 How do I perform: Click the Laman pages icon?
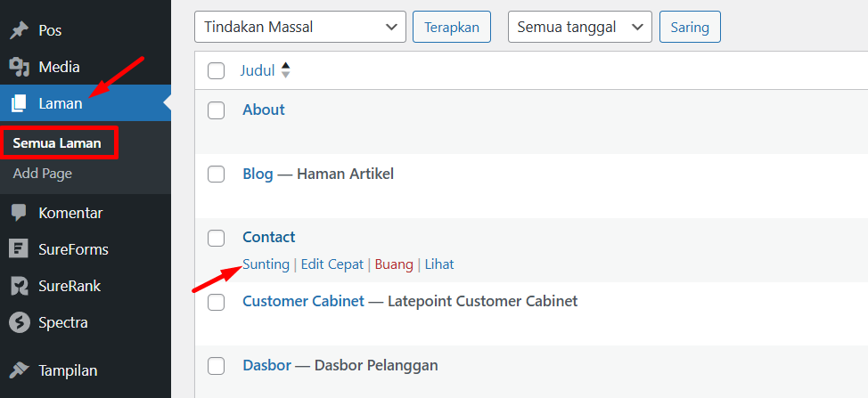point(19,103)
